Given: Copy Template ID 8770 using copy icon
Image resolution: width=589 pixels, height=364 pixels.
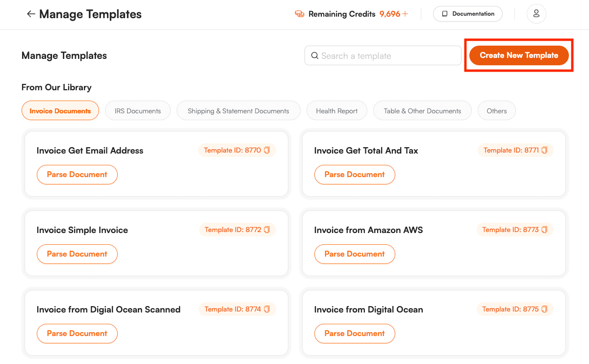Looking at the screenshot, I should [x=267, y=150].
